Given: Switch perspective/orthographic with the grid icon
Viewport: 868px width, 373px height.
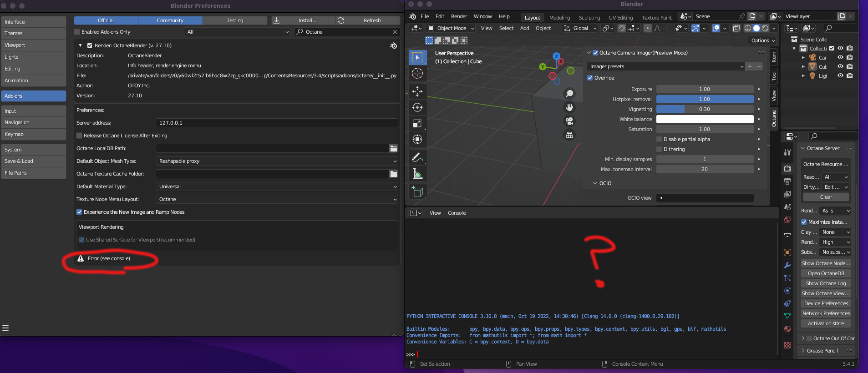Looking at the screenshot, I should click(569, 135).
